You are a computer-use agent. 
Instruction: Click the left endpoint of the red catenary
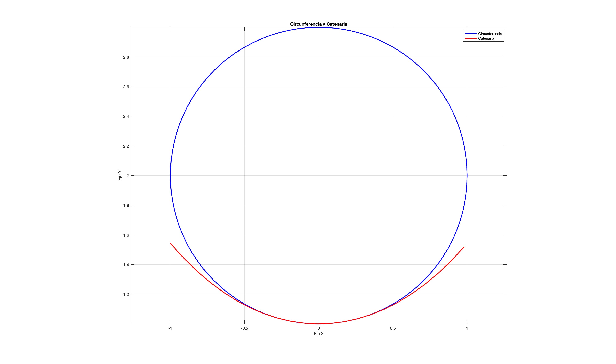[170, 243]
